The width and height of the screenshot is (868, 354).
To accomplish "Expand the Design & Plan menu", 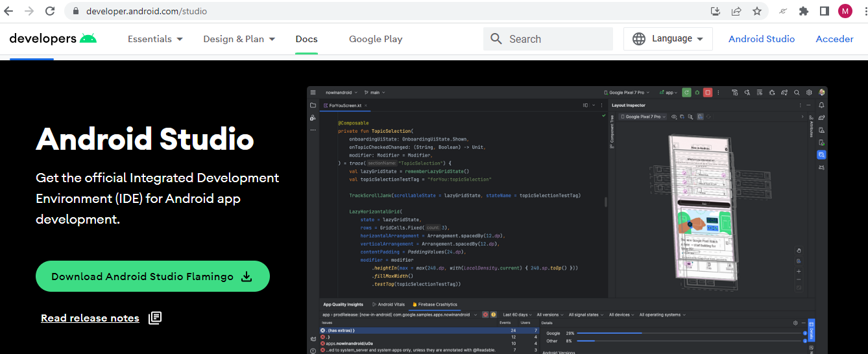I will click(x=239, y=39).
